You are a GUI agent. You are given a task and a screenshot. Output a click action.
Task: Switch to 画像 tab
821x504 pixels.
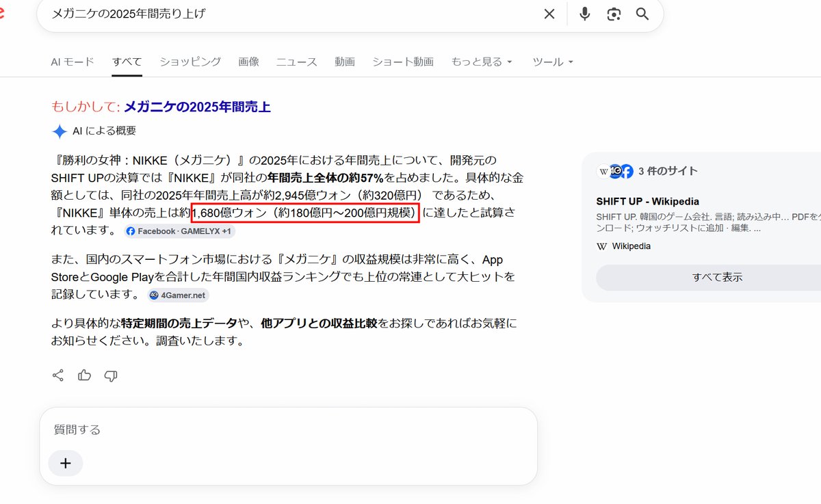249,62
